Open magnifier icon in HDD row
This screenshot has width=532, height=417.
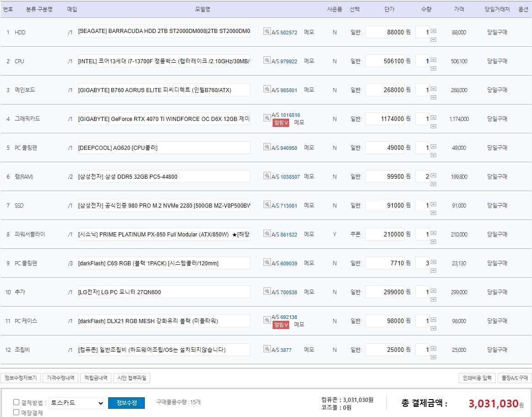[267, 31]
